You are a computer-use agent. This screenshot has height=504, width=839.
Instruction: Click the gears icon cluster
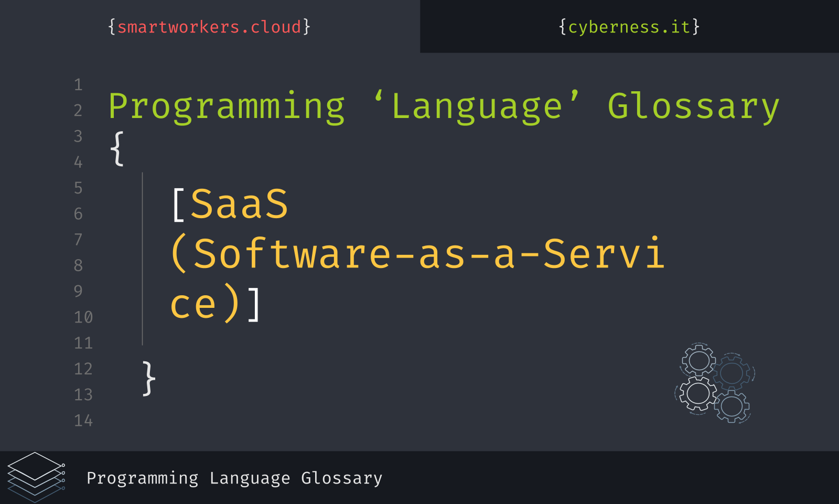tap(714, 383)
